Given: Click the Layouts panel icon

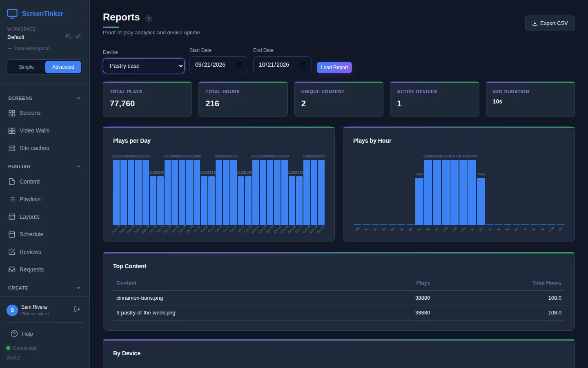Looking at the screenshot, I should click(12, 217).
